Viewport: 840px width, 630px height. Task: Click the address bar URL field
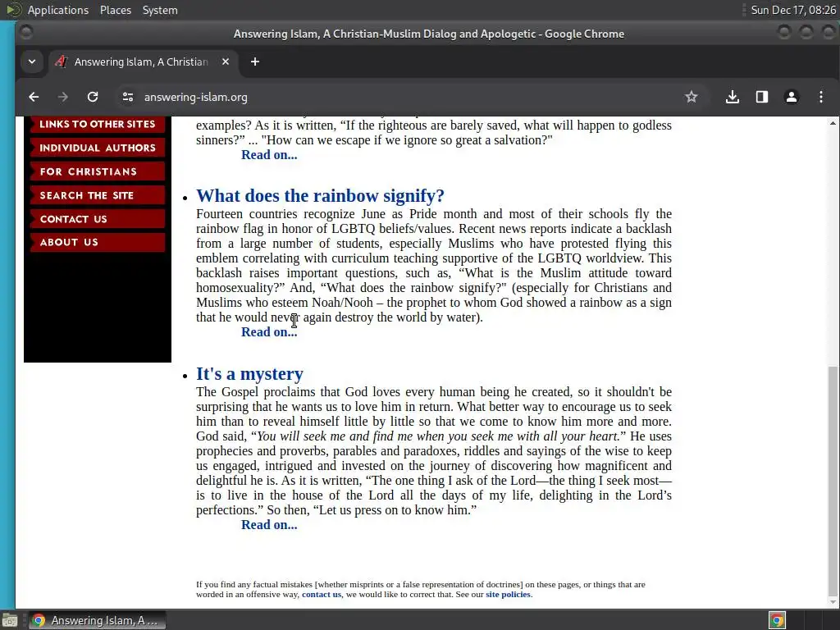pos(407,97)
